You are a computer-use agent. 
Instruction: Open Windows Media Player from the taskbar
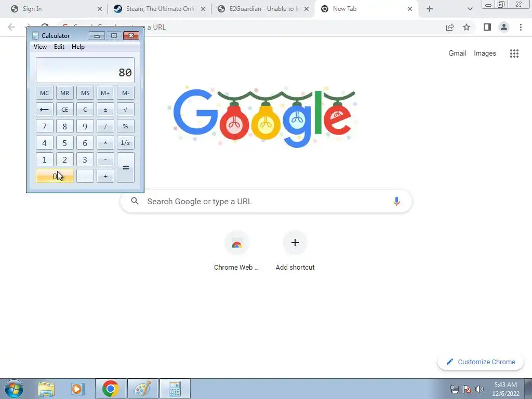point(78,389)
